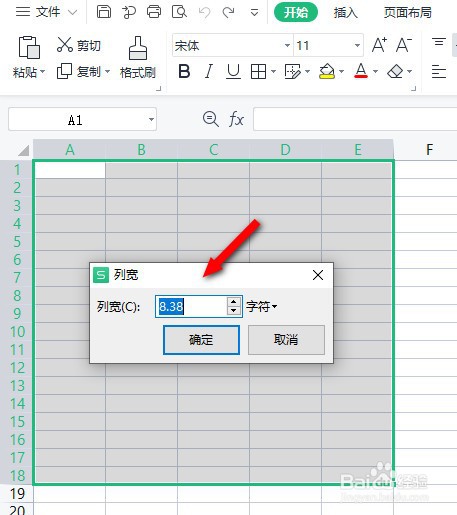
Task: Expand the clear eraser dropdown arrow
Action: pyautogui.click(x=409, y=71)
